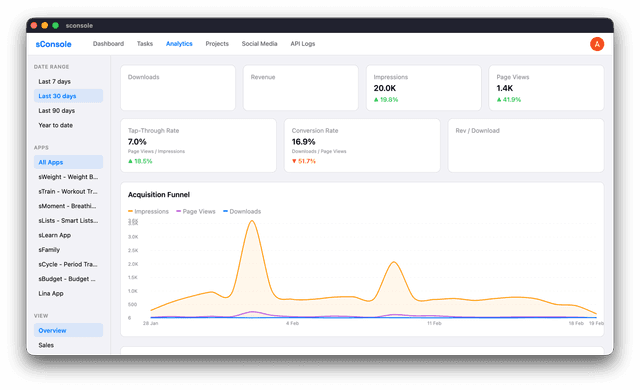The height and width of the screenshot is (390, 640).
Task: Click 'Downloads / Page Views' caption
Action: [319, 151]
